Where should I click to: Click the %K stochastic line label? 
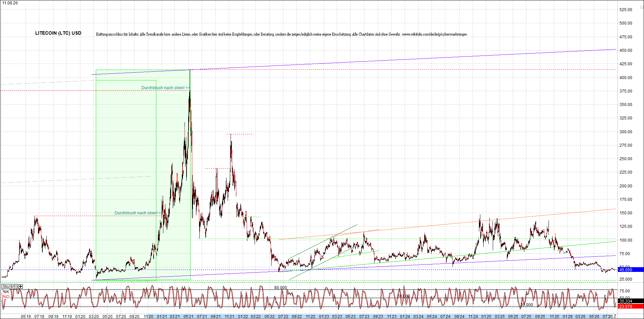6,292
